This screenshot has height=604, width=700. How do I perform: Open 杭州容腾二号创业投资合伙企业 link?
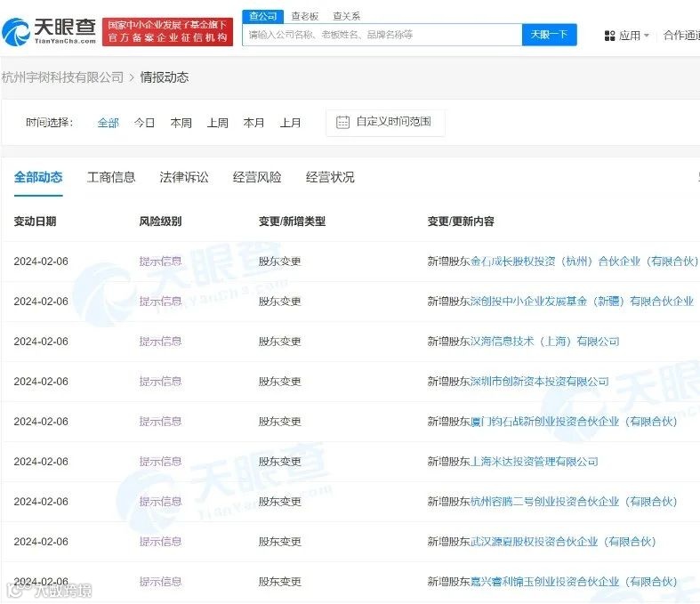[x=574, y=502]
